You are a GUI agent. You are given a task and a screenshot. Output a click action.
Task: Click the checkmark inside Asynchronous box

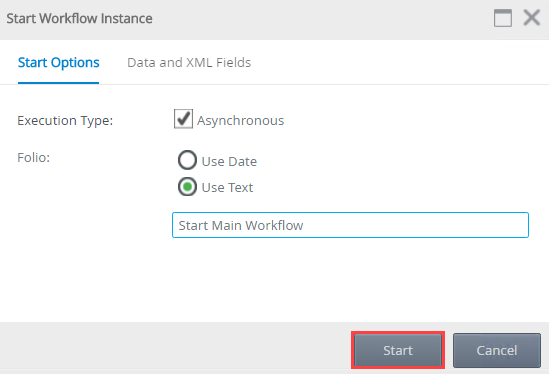[x=183, y=118]
